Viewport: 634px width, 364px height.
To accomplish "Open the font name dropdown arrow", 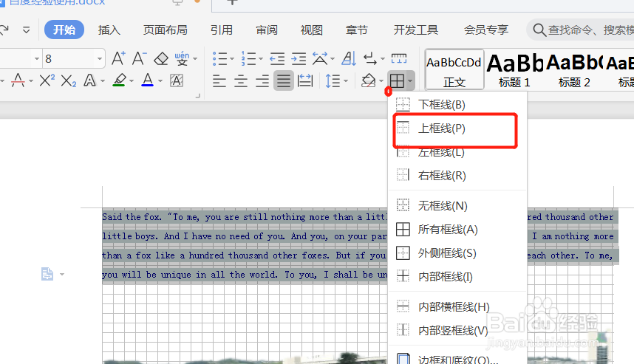I will tap(37, 59).
